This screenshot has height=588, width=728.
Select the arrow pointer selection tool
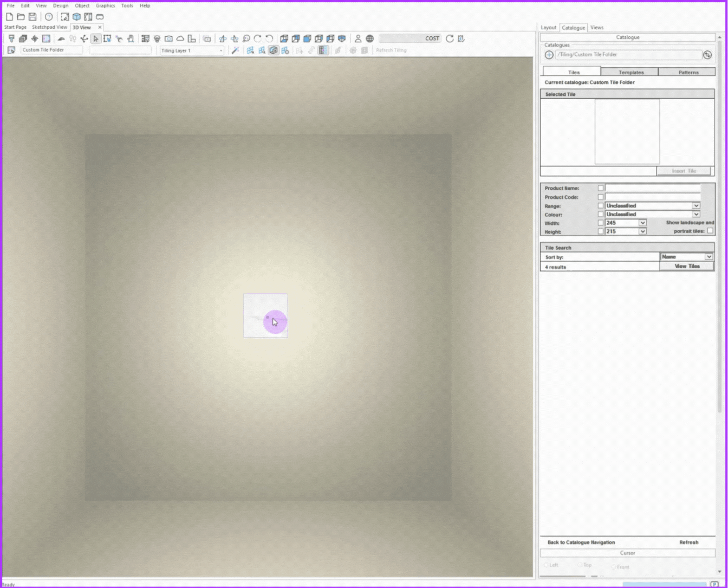pos(96,38)
